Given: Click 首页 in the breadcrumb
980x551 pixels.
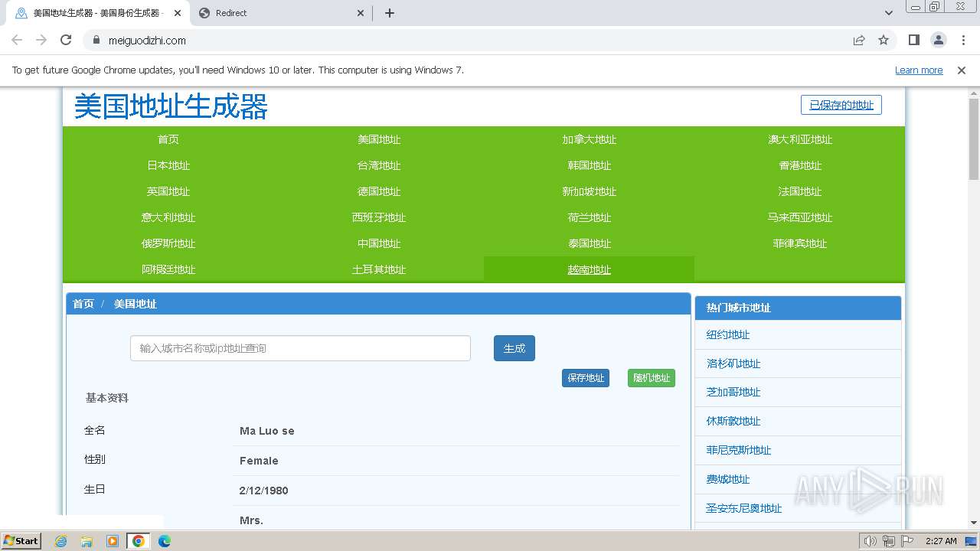Looking at the screenshot, I should (83, 304).
